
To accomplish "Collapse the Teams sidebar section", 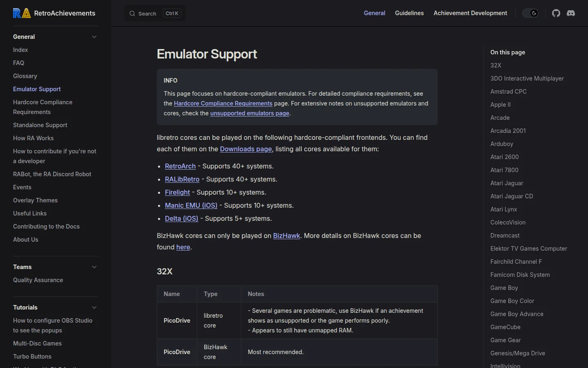I will coord(94,267).
